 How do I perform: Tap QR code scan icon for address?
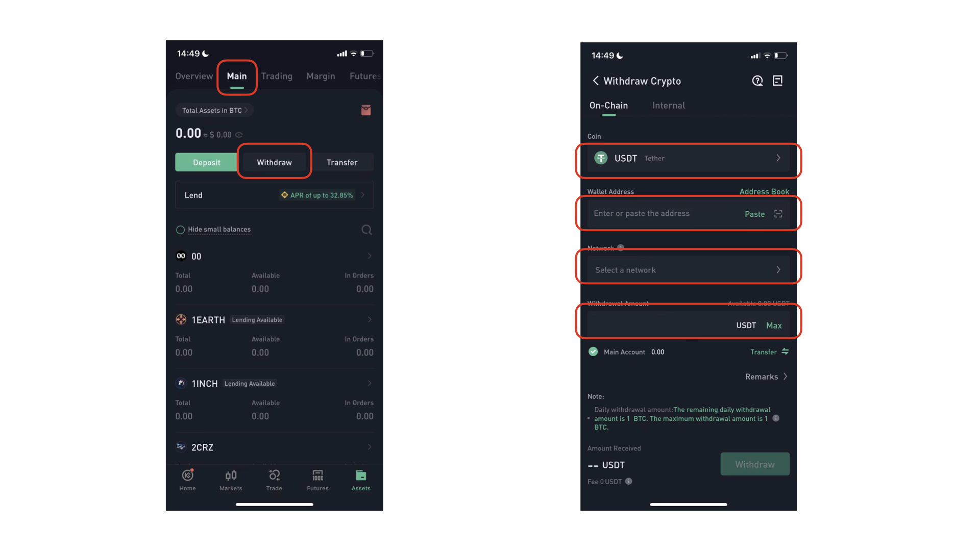click(777, 213)
